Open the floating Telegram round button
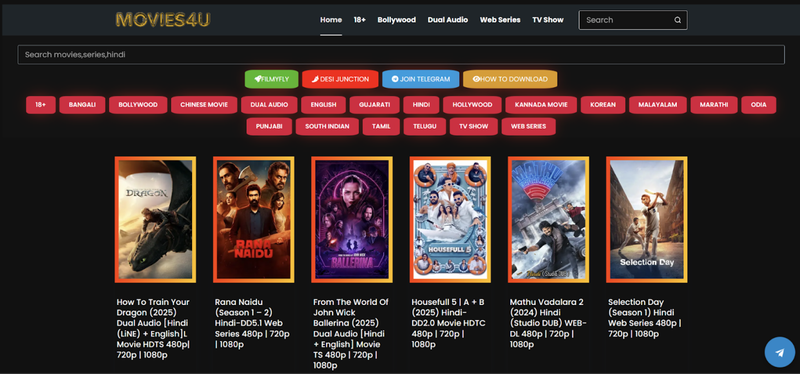The height and width of the screenshot is (374, 800). point(780,352)
